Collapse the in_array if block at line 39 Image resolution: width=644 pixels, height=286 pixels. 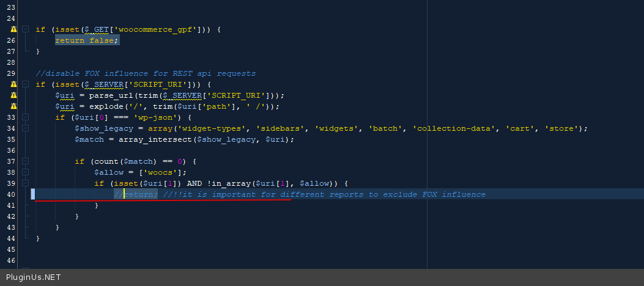point(25,183)
